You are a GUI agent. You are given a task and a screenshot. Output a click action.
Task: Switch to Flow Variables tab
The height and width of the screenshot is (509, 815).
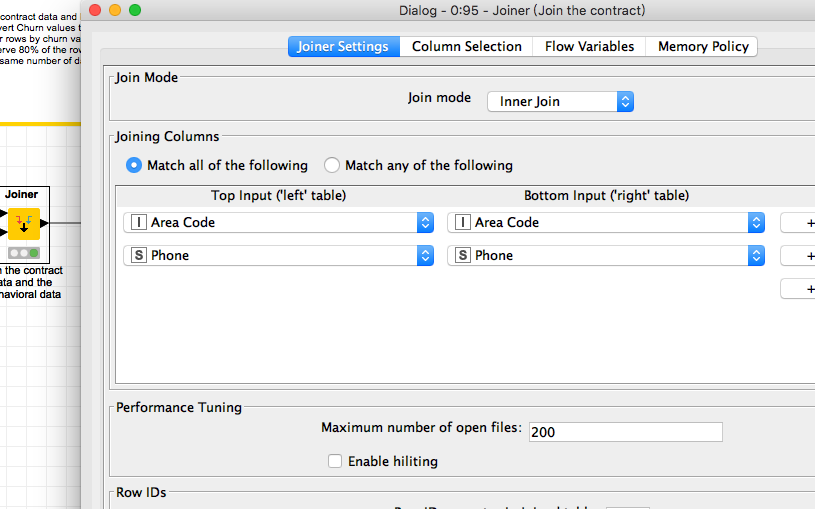[x=589, y=46]
